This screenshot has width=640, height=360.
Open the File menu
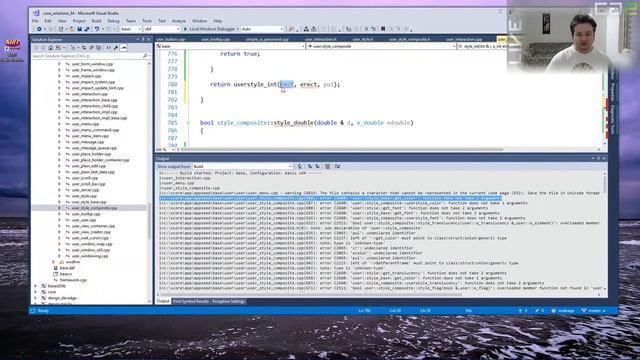click(35, 21)
